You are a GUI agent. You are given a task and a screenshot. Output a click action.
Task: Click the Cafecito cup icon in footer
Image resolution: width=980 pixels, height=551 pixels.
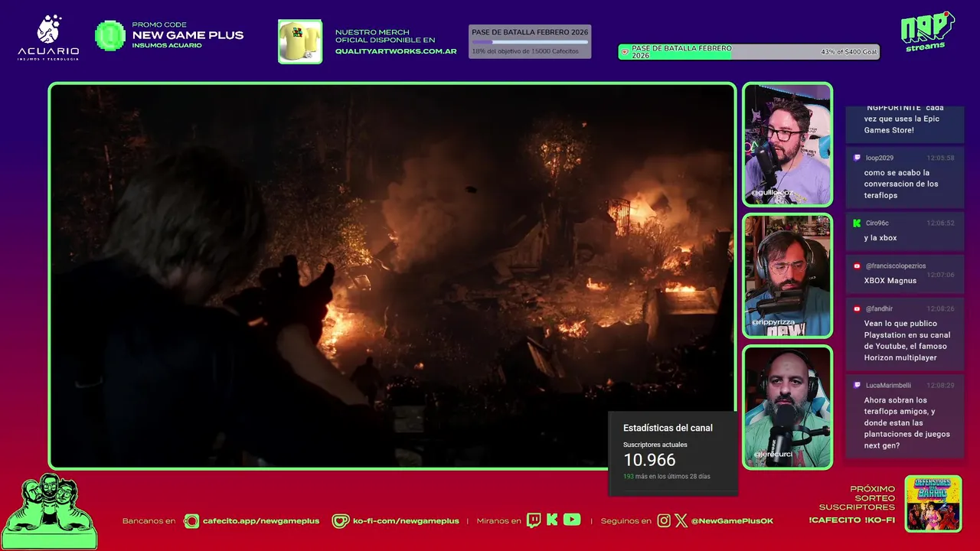(191, 520)
